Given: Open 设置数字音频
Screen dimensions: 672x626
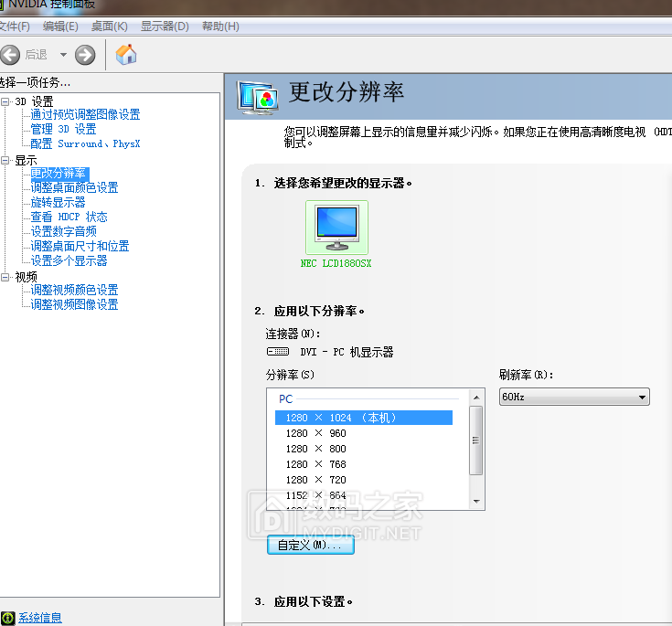Looking at the screenshot, I should (x=63, y=231).
